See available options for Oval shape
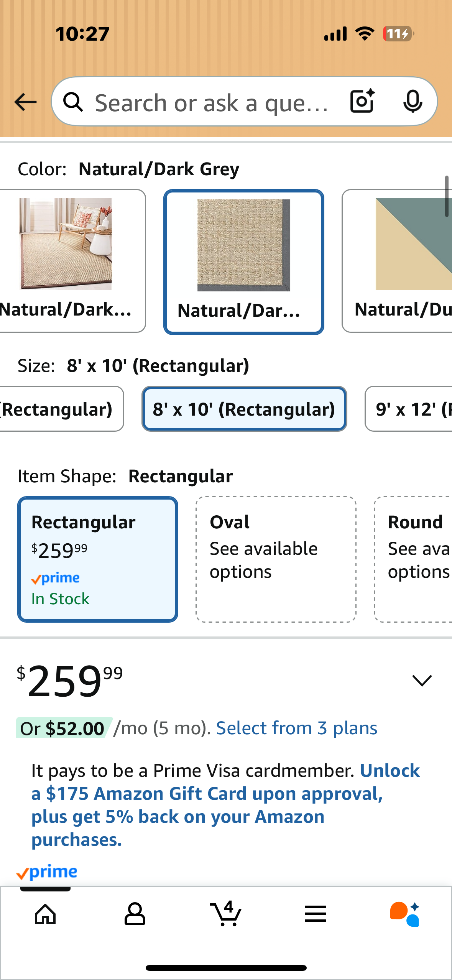 pyautogui.click(x=276, y=559)
